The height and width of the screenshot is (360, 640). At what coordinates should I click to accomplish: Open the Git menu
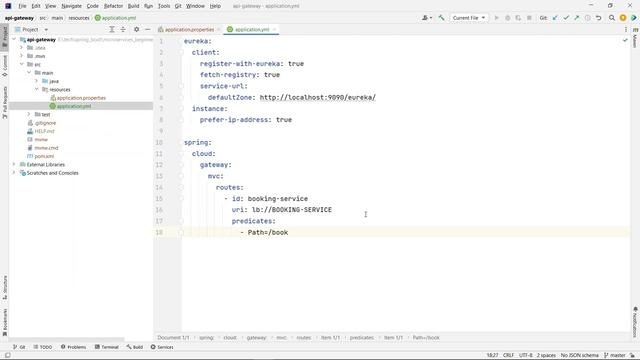pos(178,6)
